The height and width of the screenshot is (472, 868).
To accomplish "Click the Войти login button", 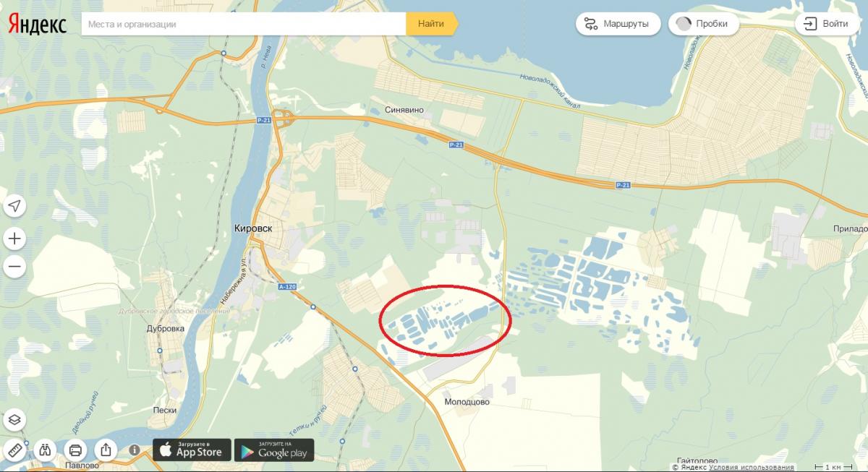I will pyautogui.click(x=826, y=24).
